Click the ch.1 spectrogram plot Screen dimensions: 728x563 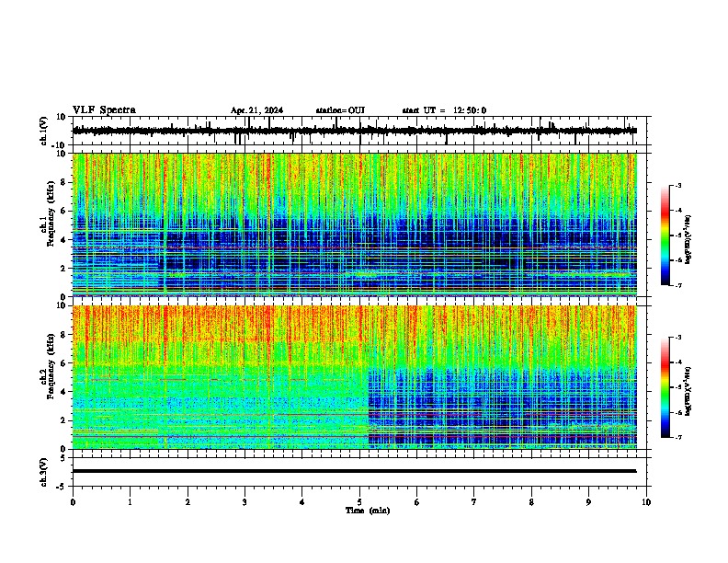355,224
